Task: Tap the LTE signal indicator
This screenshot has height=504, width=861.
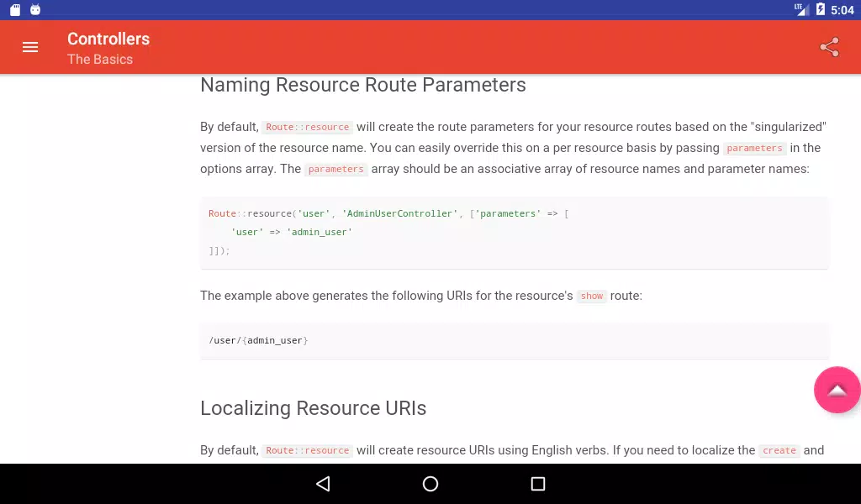Action: tap(801, 10)
